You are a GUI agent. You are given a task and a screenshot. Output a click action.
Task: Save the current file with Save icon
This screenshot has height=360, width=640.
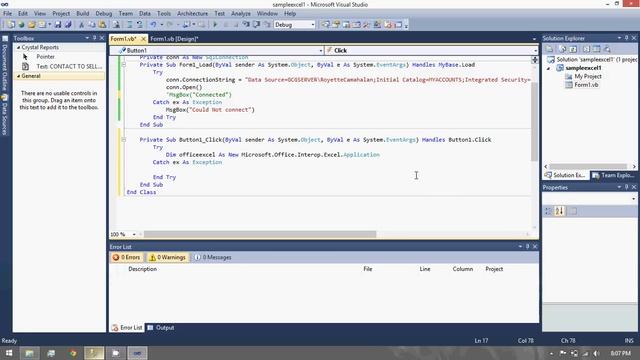(x=58, y=25)
